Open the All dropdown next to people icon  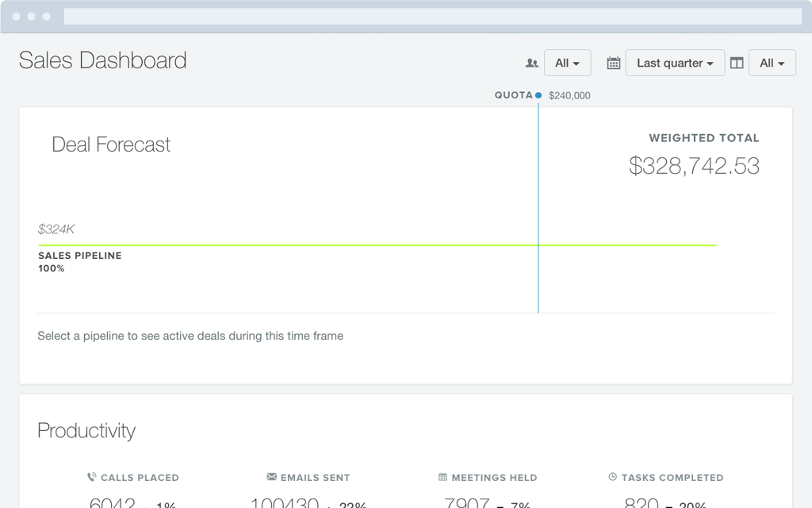click(x=567, y=63)
